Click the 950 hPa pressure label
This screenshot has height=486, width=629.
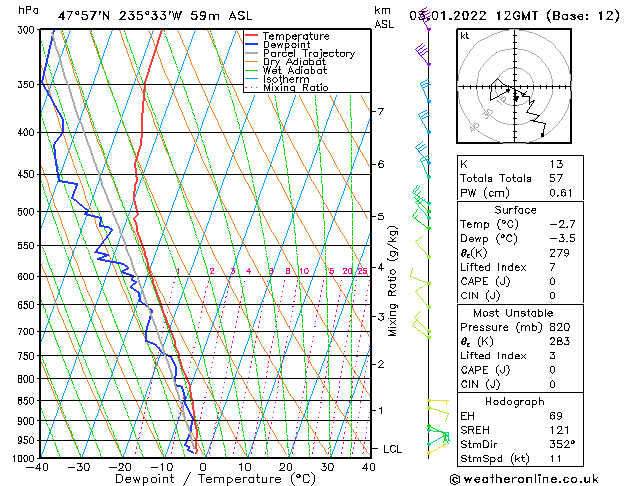28,441
